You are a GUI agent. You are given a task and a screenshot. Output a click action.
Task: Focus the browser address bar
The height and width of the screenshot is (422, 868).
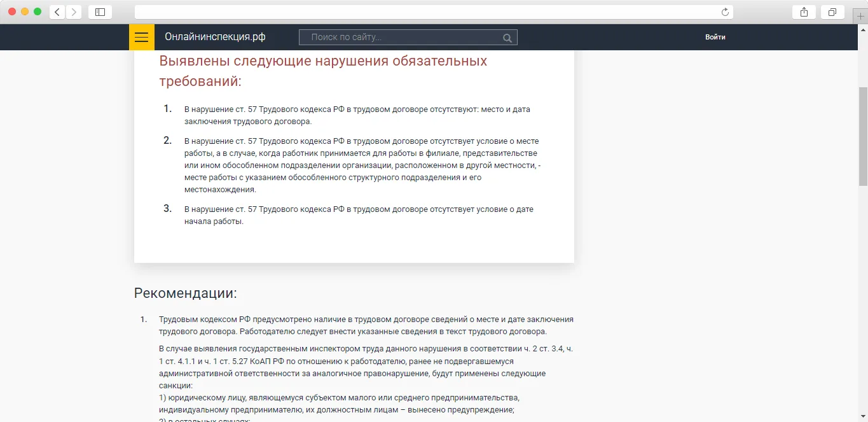tap(434, 12)
